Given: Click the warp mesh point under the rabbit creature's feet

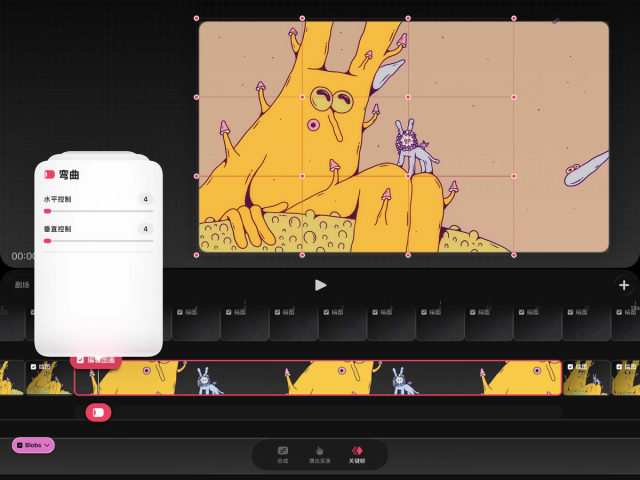Looking at the screenshot, I should (x=408, y=176).
